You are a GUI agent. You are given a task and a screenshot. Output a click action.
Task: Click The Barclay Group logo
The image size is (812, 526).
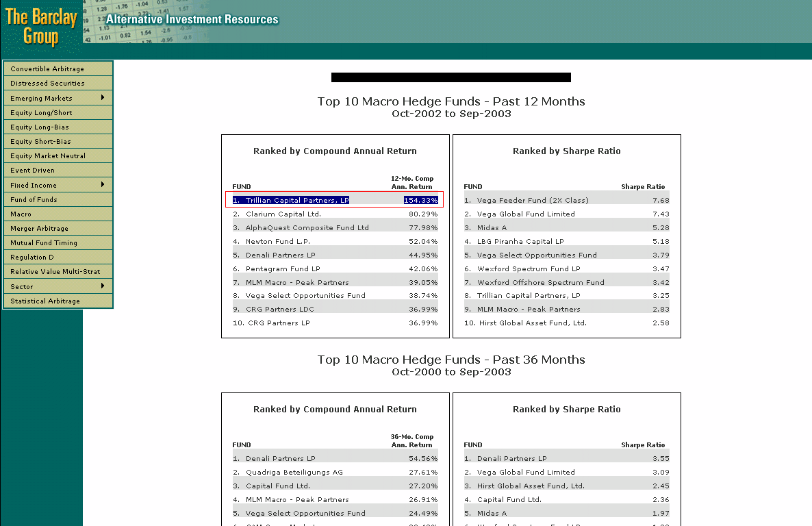42,27
